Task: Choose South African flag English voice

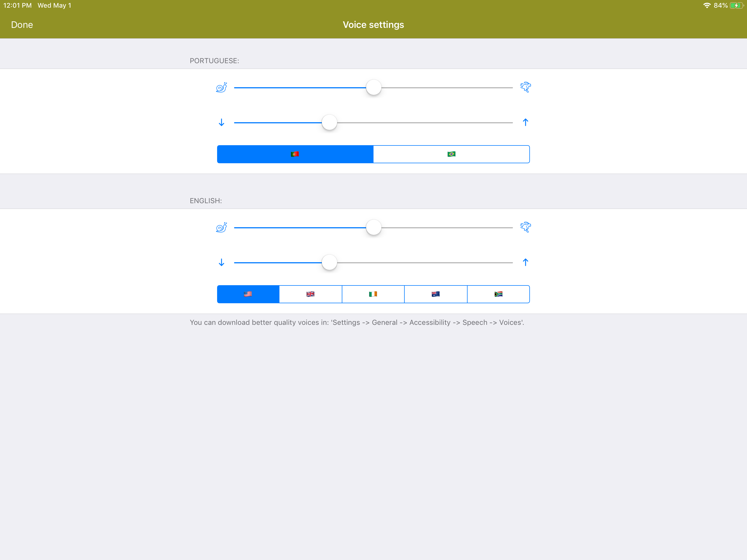Action: [x=498, y=294]
